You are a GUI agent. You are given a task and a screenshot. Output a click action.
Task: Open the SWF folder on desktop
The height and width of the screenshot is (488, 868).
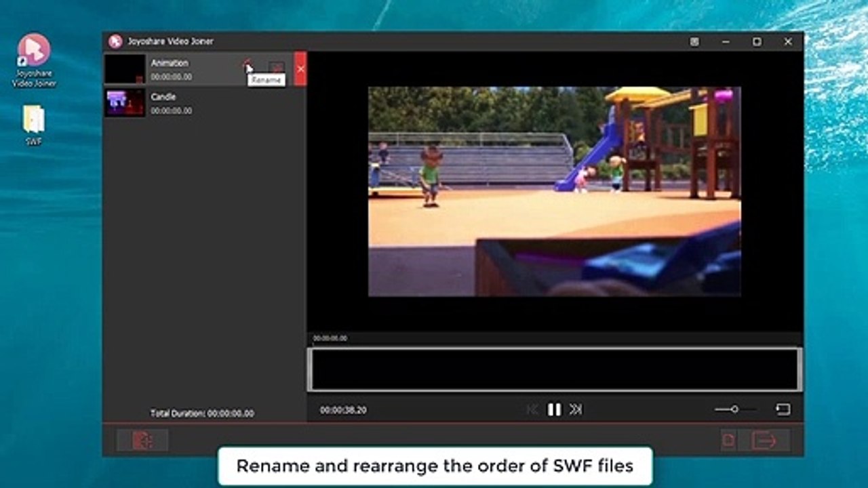[34, 125]
